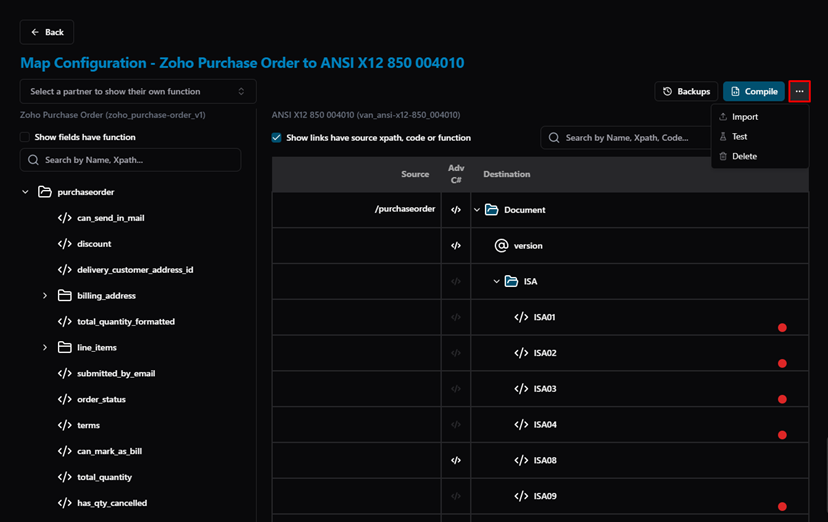This screenshot has width=828, height=522.
Task: Collapse the purchaseorder tree node
Action: (25, 192)
